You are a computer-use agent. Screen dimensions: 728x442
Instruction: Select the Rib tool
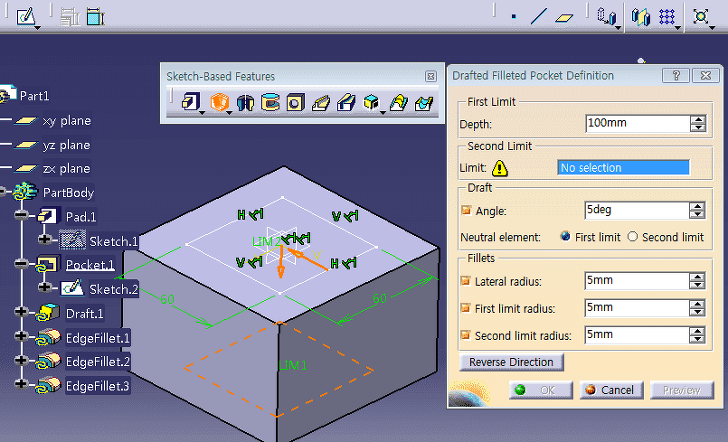tap(321, 102)
